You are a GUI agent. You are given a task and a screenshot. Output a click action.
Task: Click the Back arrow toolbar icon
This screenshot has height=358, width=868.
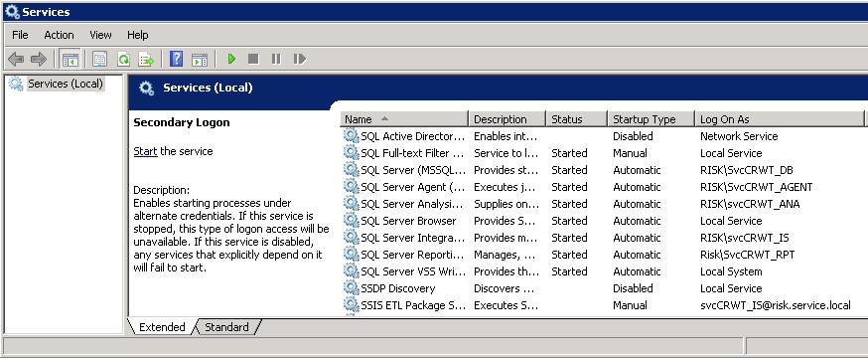click(16, 59)
